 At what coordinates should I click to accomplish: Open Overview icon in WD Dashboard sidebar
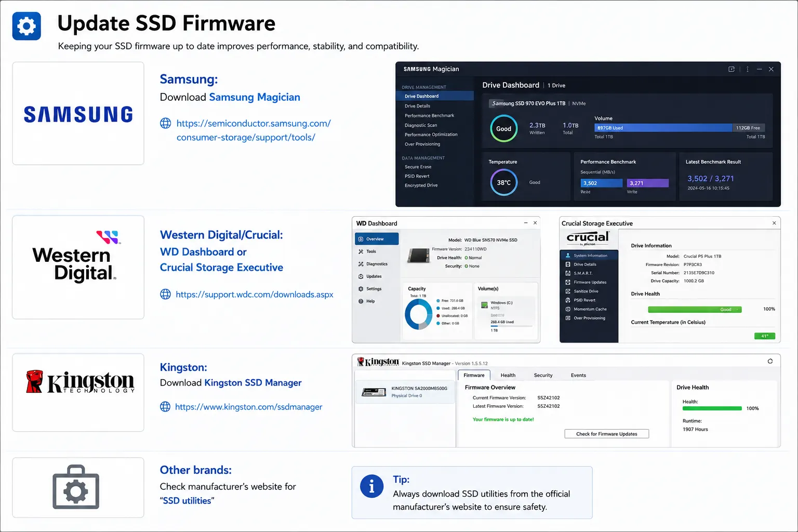click(361, 239)
